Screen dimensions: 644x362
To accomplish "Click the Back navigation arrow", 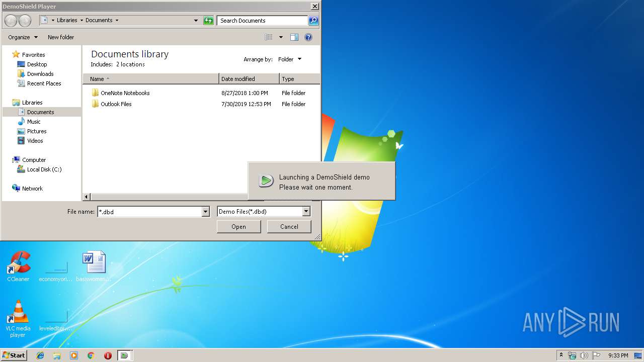I will tap(11, 21).
